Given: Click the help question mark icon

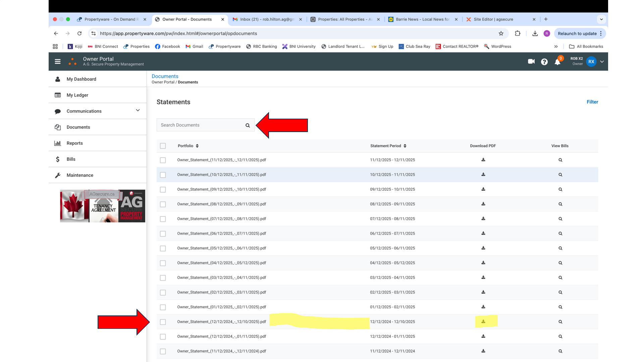Looking at the screenshot, I should [x=544, y=62].
